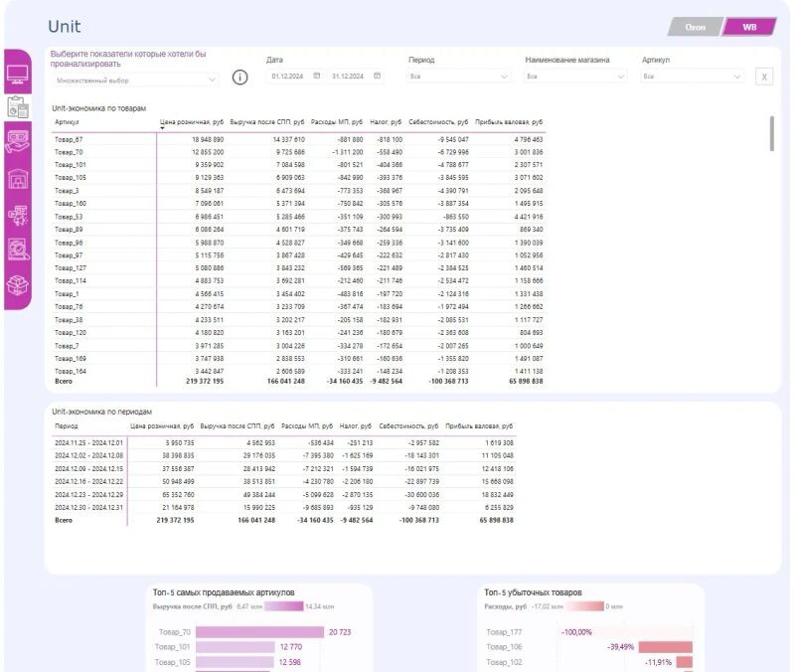Open the warehouse sidebar icon
795x672 pixels.
[x=18, y=178]
